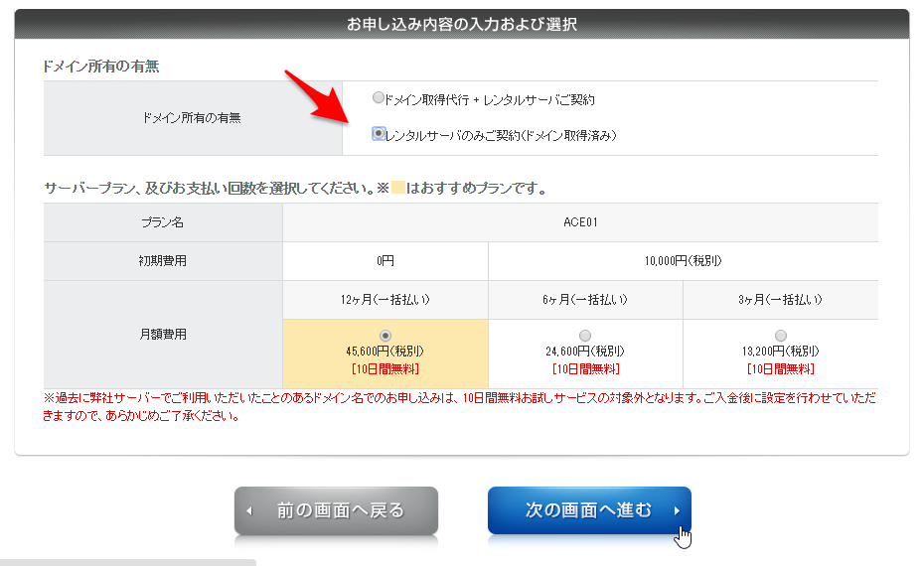Click the 次の画面へ進む button

588,510
